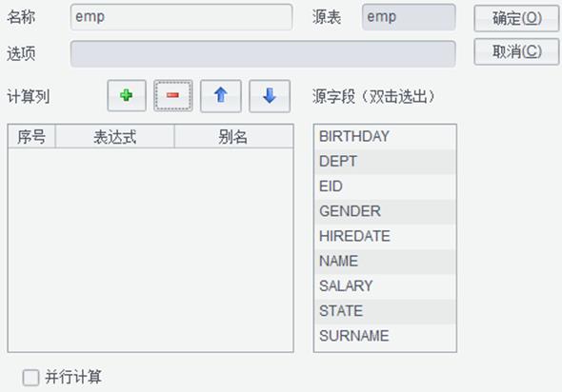
Task: Enable the 并行计算 checkbox
Action: tap(30, 378)
